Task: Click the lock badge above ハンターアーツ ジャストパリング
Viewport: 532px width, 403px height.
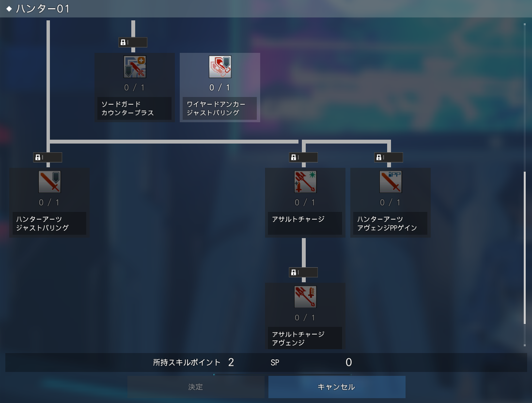Action: (x=47, y=158)
